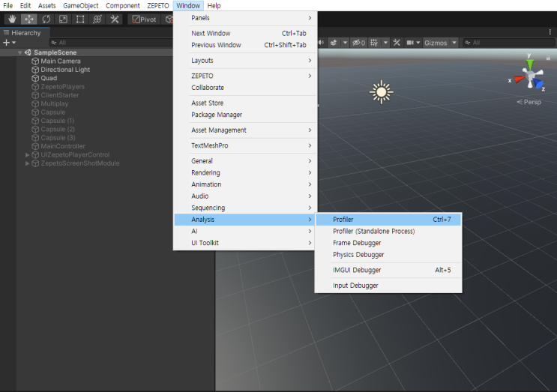This screenshot has height=392, width=557.
Task: Click the Hierarchy search field
Action: coord(111,43)
